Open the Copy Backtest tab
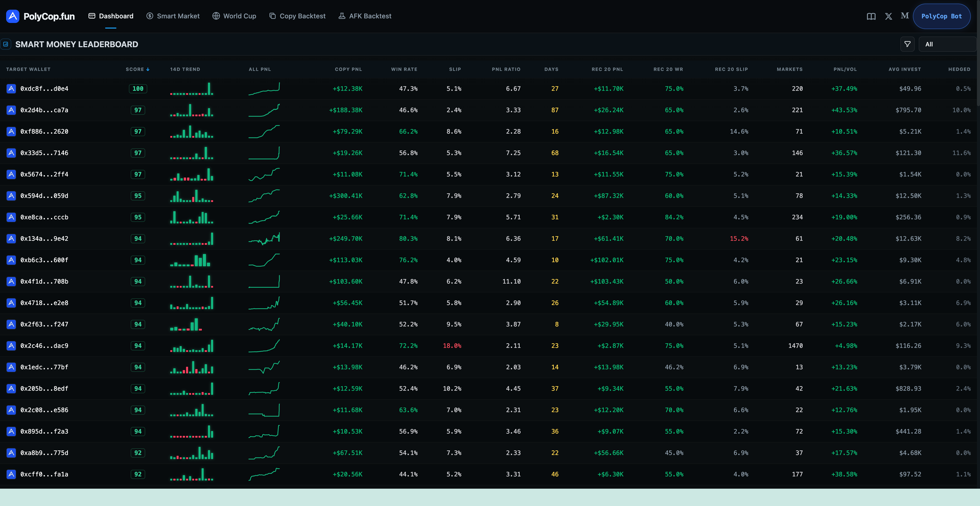This screenshot has height=506, width=980. click(298, 16)
